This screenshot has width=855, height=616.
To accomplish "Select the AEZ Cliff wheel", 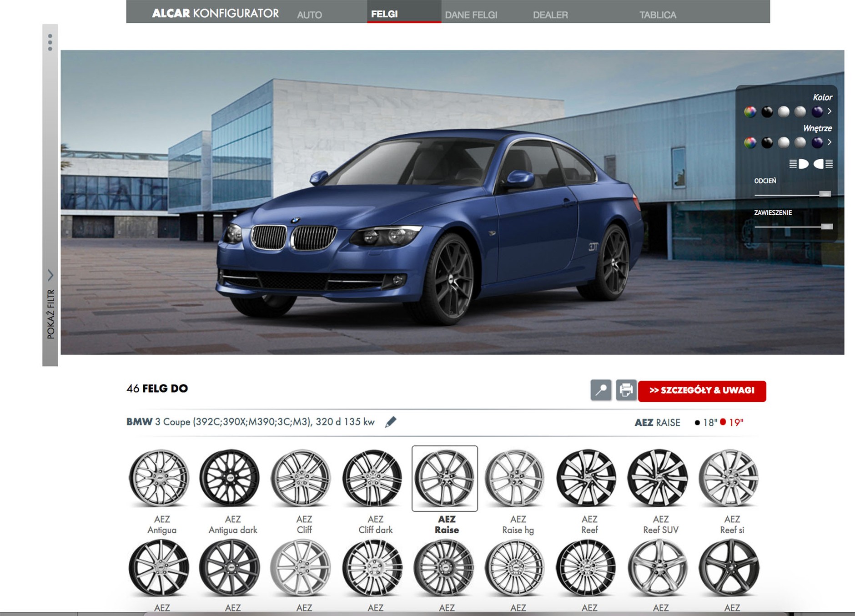I will 301,478.
